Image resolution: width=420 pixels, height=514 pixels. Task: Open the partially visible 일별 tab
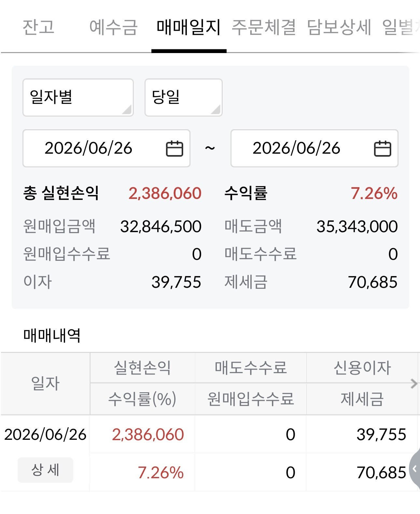point(400,27)
